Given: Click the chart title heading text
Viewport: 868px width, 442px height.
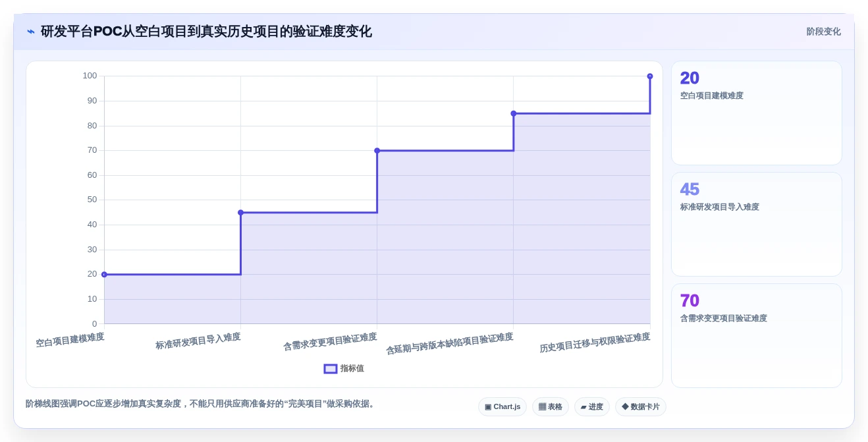Looking at the screenshot, I should [206, 32].
